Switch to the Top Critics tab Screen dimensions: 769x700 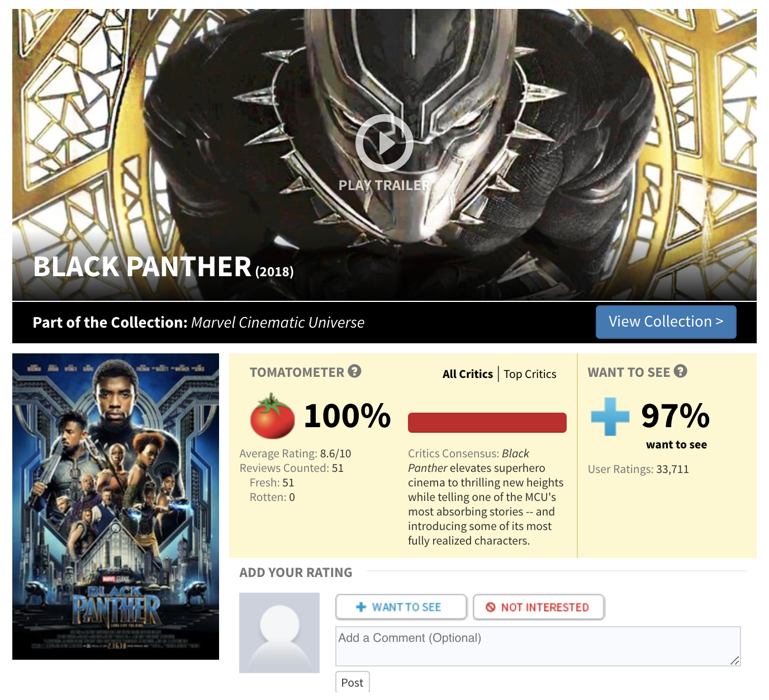click(x=530, y=373)
